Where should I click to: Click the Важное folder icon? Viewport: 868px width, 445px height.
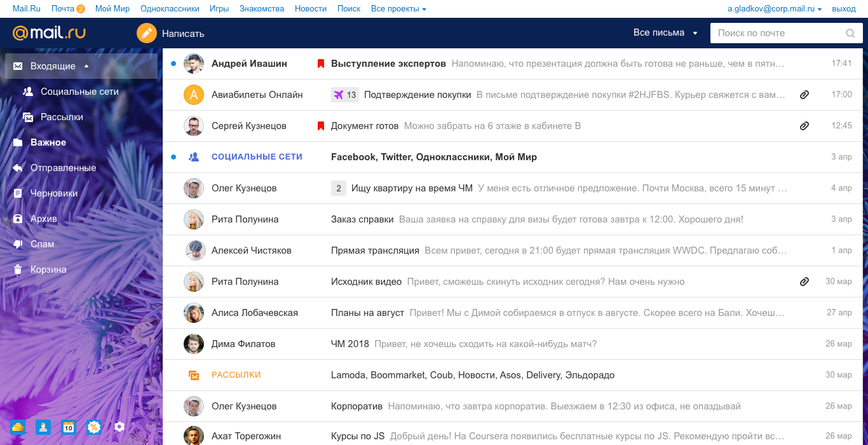point(18,142)
